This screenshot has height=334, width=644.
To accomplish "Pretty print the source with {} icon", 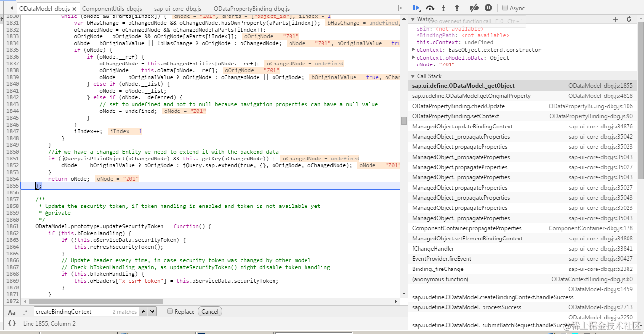I will (12, 323).
